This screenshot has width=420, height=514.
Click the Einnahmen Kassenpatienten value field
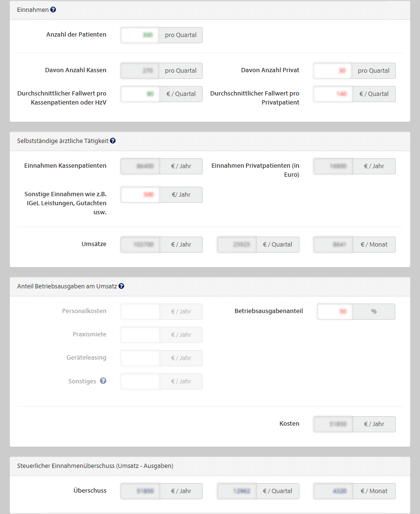point(140,166)
